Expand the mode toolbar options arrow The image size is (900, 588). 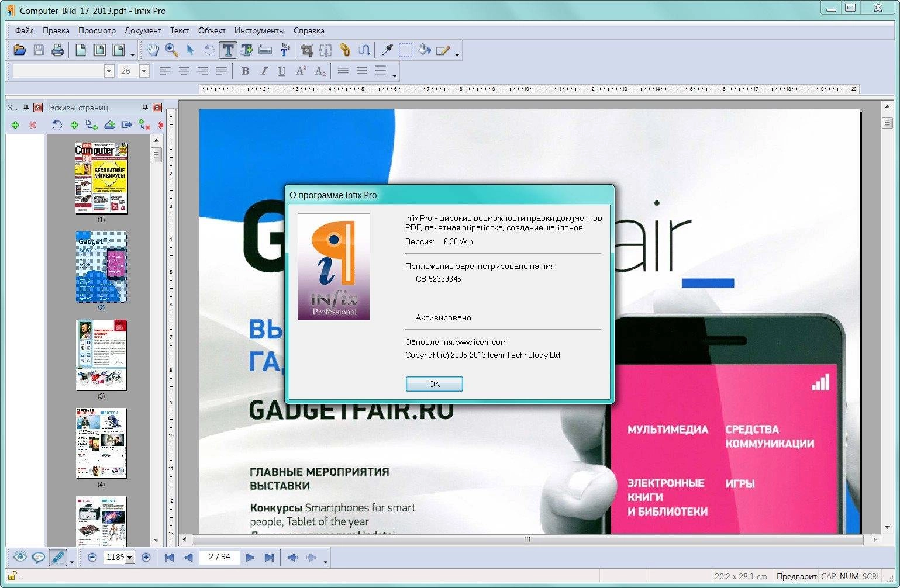(72, 562)
